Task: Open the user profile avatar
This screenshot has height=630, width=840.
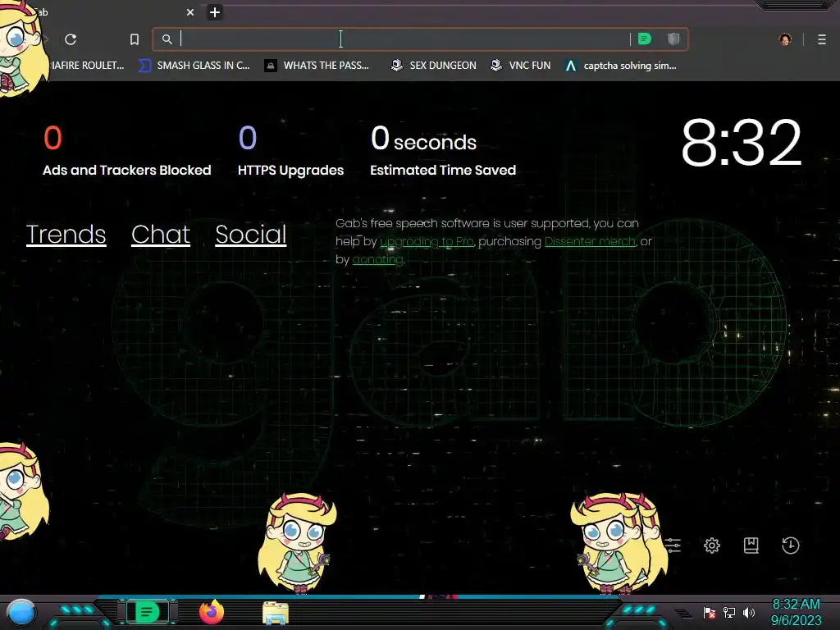Action: (x=785, y=39)
